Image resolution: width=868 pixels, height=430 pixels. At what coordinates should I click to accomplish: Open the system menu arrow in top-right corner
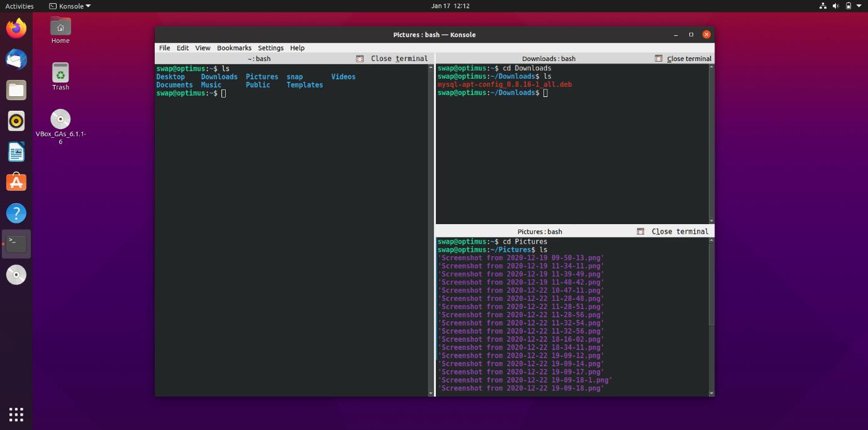(859, 6)
